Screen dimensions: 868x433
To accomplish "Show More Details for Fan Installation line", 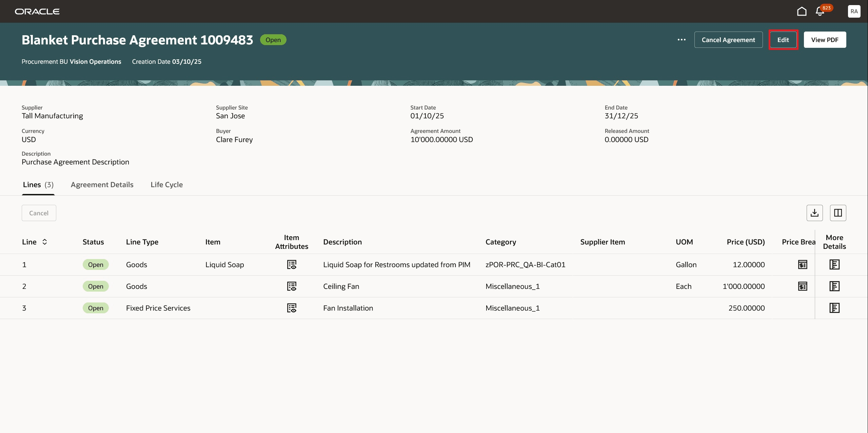I will (x=834, y=308).
